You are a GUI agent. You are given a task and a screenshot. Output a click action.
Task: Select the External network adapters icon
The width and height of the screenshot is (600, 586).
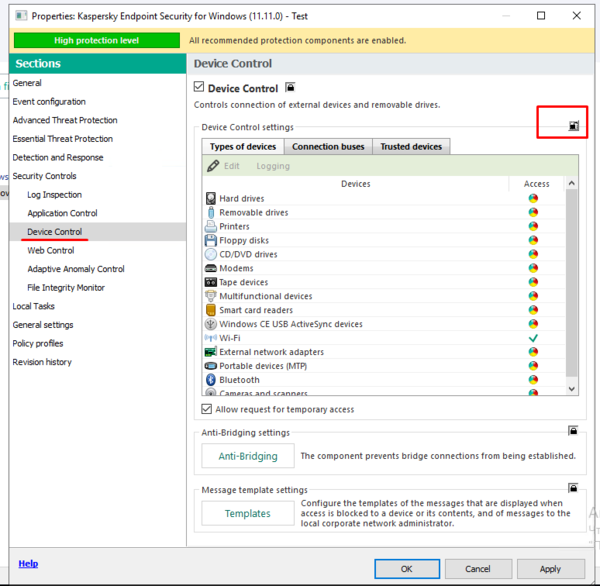point(211,352)
